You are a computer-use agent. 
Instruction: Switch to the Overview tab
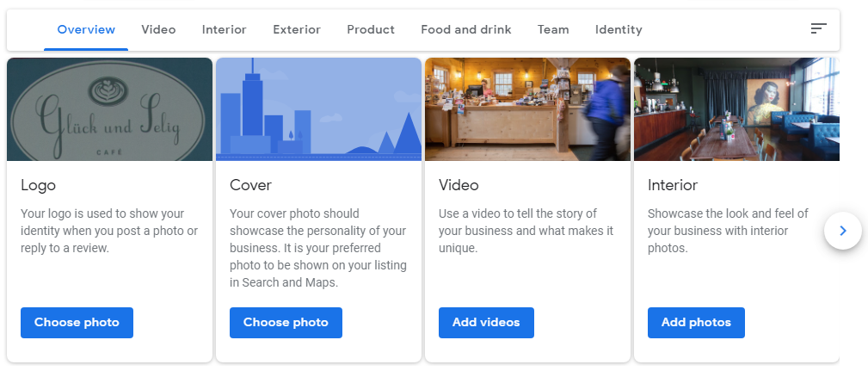point(86,30)
